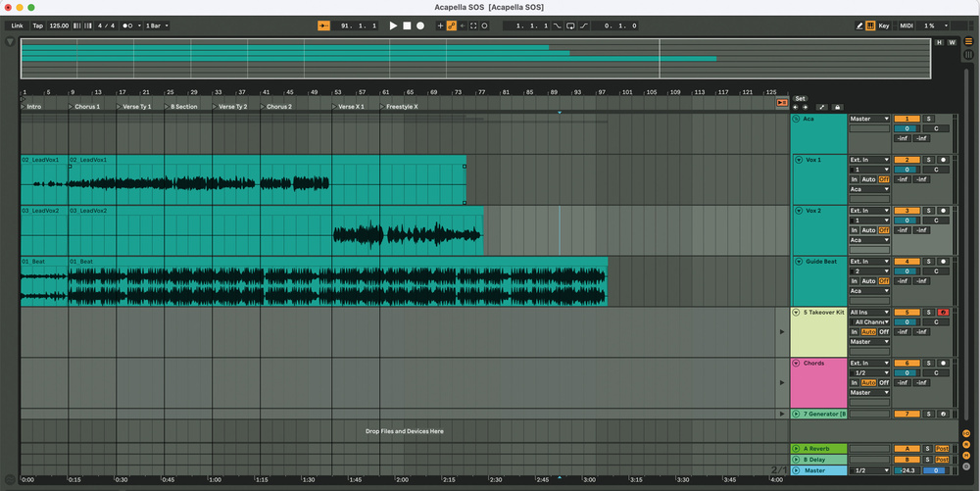Toggle the Post button on A Reverb
980x491 pixels.
tap(943, 449)
